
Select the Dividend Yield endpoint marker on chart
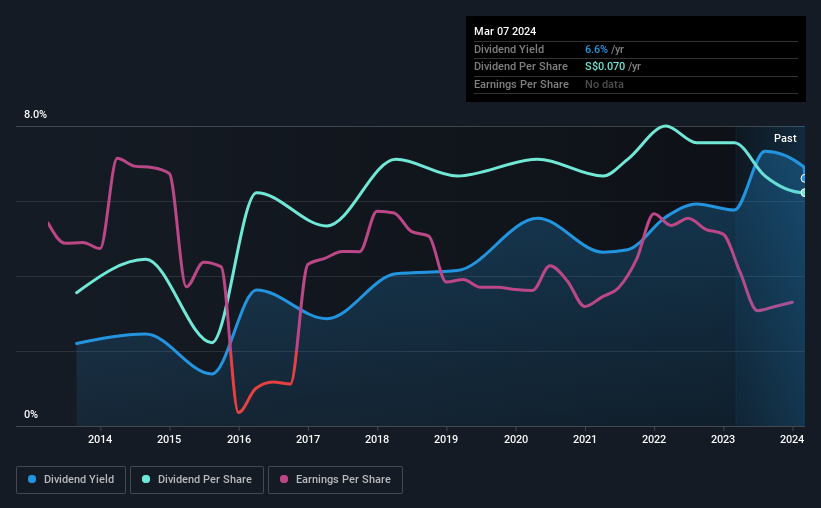click(x=804, y=179)
